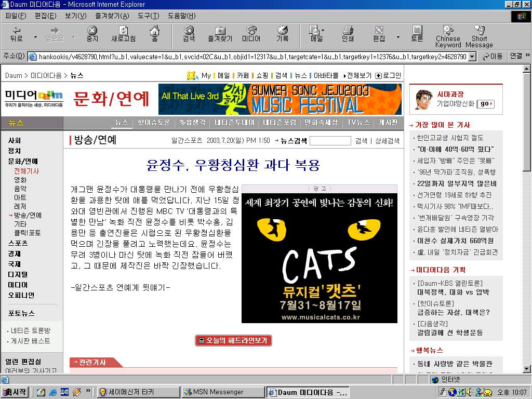Expand the 연결 links toolbar chevron
Screen dimensions: 532x399
tap(527, 55)
